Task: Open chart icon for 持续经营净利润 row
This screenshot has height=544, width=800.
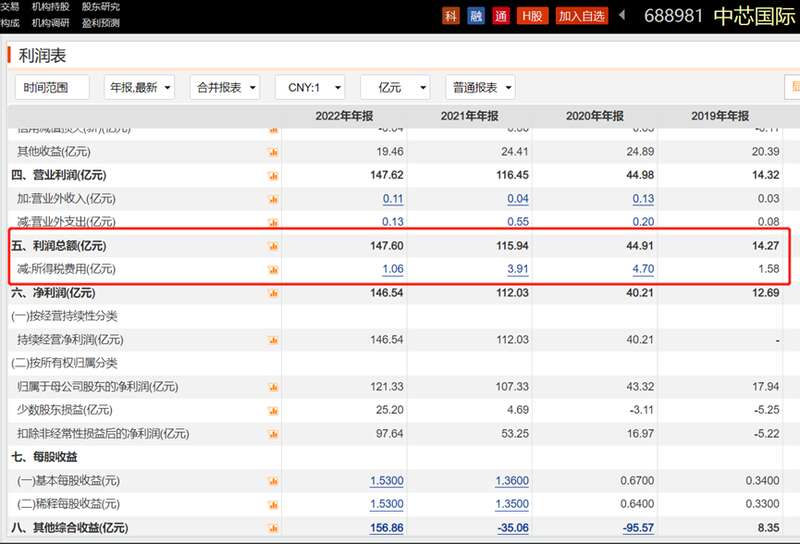Action: [x=273, y=340]
